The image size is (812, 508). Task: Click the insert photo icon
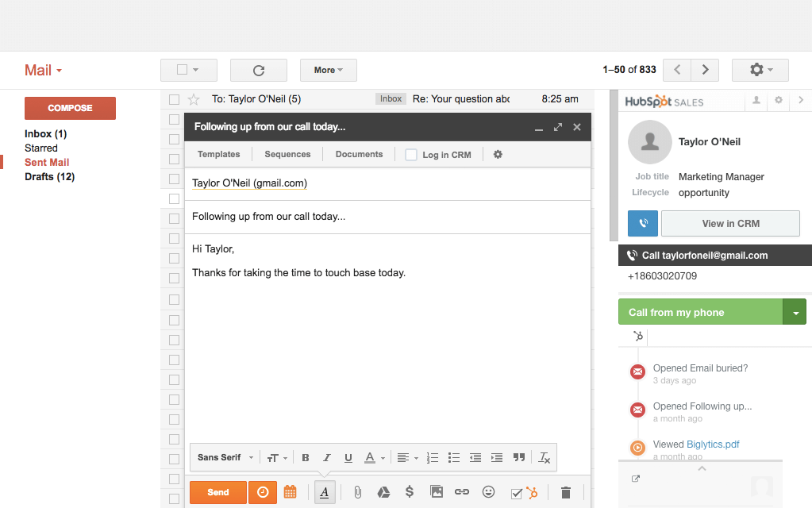[436, 492]
